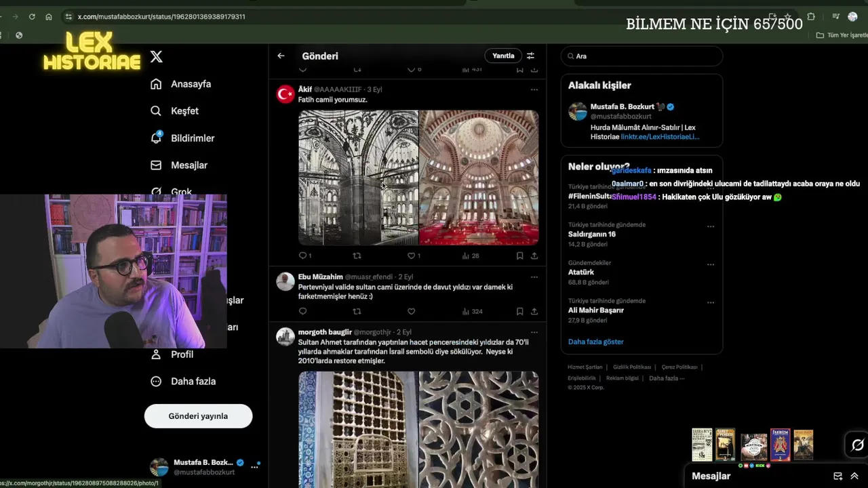This screenshot has width=868, height=488.
Task: Open morgoth bauglir's profile avatar
Action: coord(285,337)
